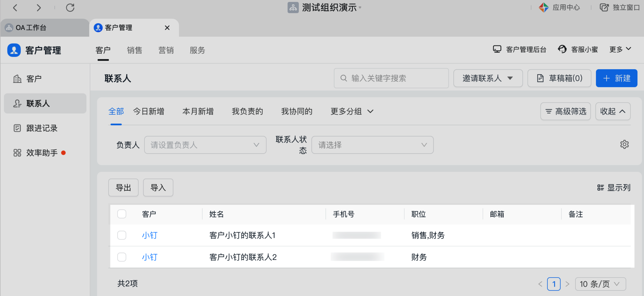
Task: Open the 联系人状态 请选择 dropdown
Action: click(372, 145)
